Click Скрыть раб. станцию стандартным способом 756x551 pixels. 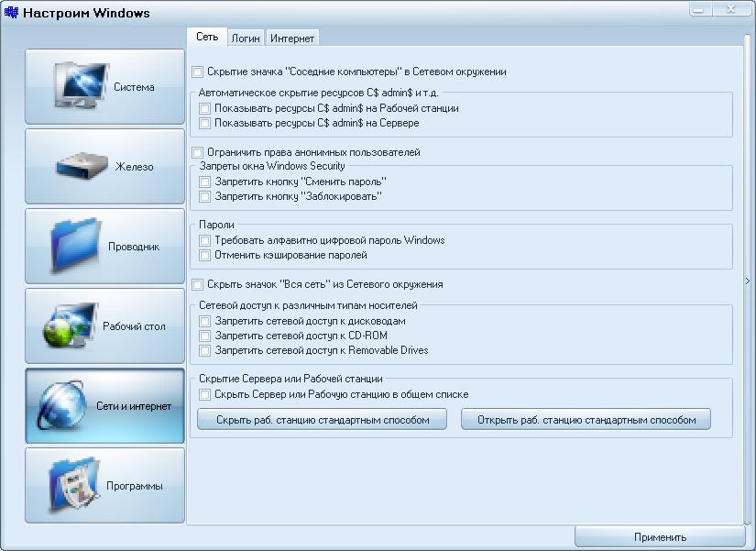(322, 420)
